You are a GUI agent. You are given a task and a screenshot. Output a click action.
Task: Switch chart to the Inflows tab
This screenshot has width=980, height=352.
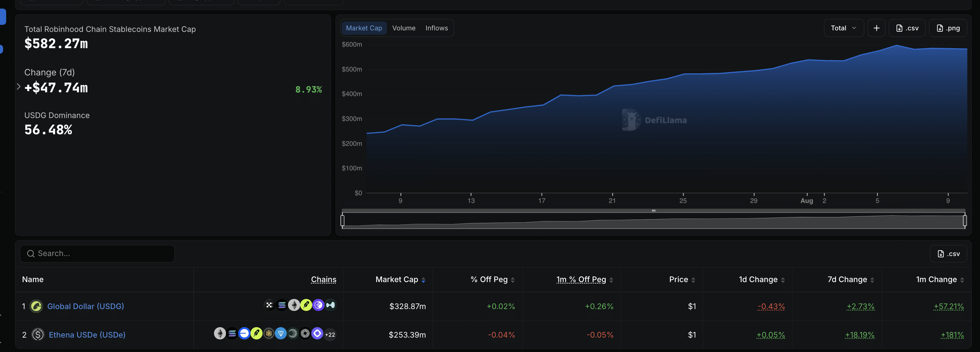click(436, 28)
